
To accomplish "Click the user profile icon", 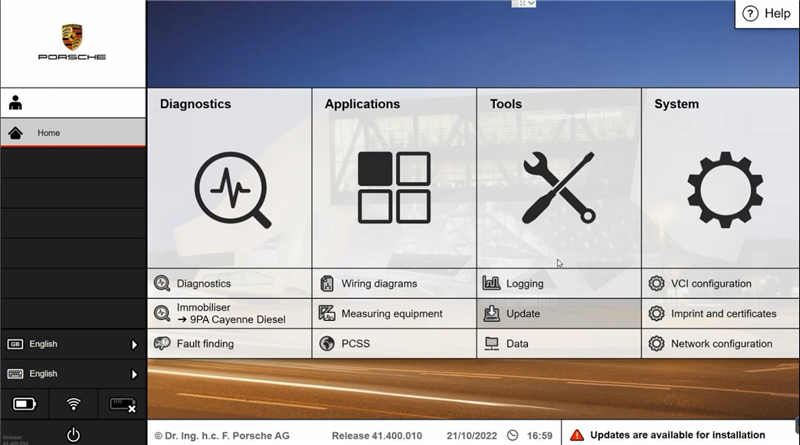I will click(x=16, y=103).
